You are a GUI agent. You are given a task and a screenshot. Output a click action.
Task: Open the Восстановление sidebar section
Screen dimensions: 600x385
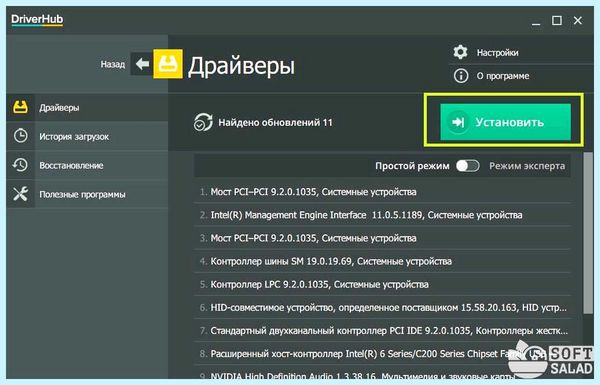tap(87, 165)
